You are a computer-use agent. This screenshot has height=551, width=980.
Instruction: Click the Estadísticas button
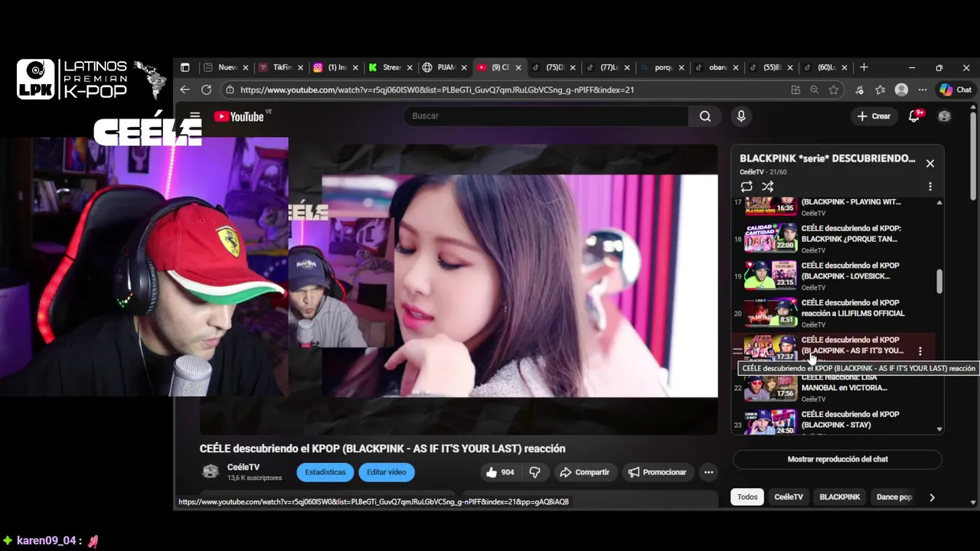coord(325,472)
